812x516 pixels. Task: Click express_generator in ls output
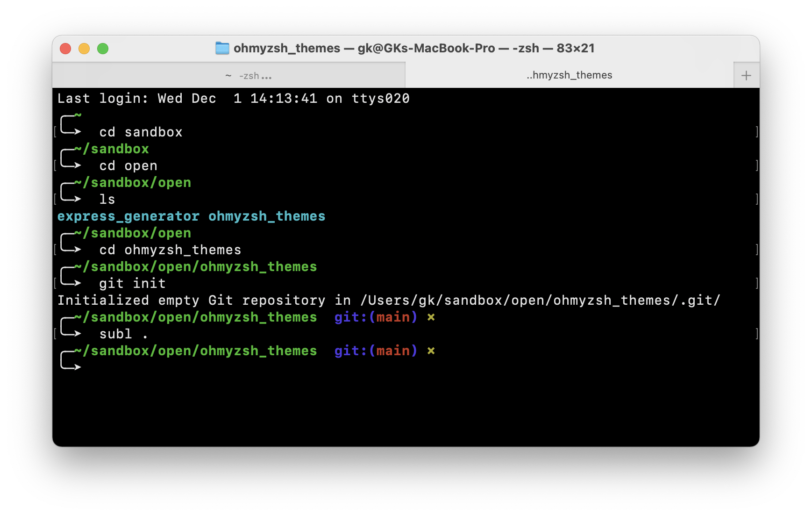tap(128, 216)
